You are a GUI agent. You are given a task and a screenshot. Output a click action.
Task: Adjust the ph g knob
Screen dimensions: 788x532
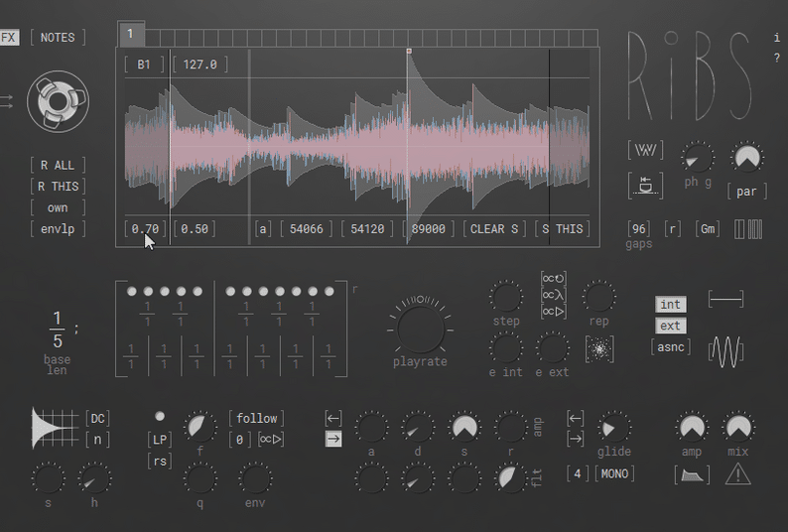[698, 158]
